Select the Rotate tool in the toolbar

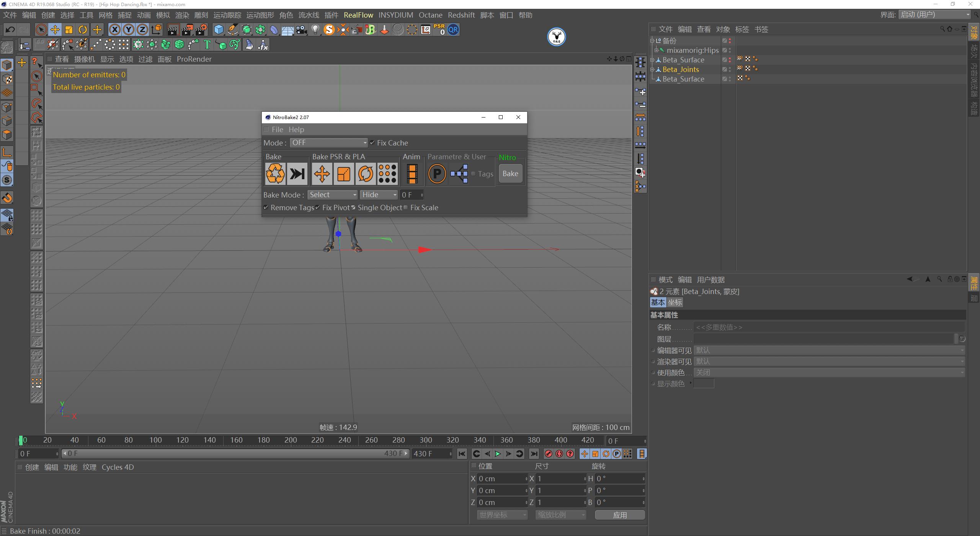point(83,29)
